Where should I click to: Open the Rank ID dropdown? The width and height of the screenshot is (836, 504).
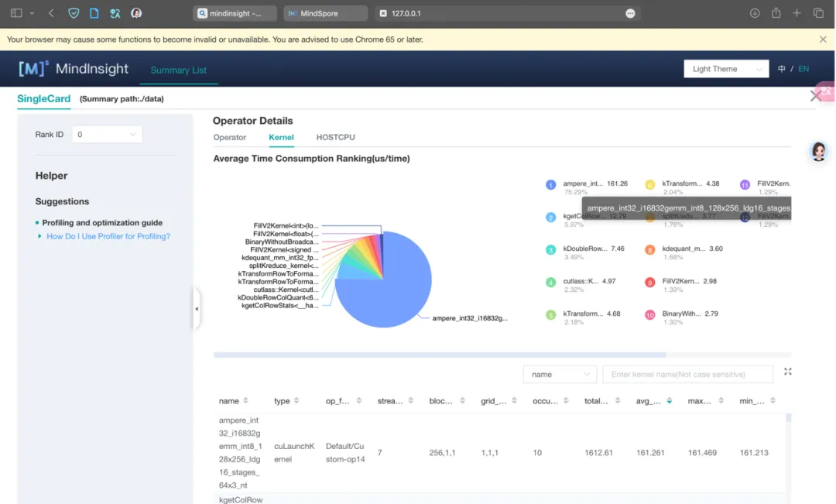point(107,135)
